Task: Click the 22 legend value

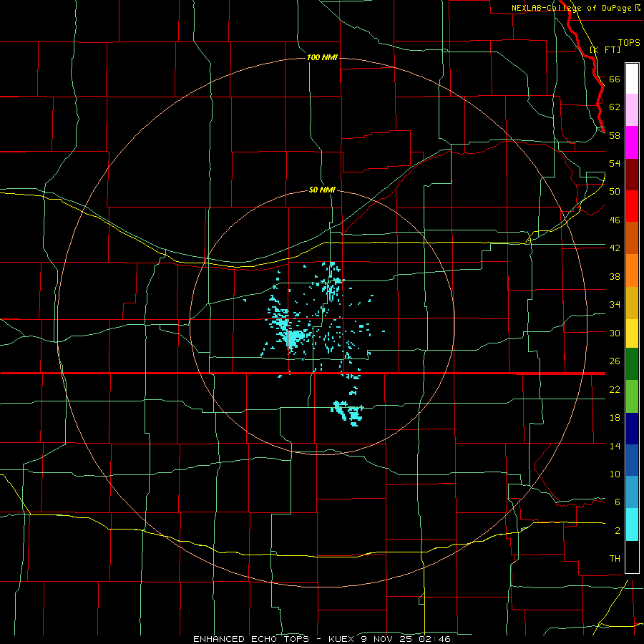Action: pos(615,389)
